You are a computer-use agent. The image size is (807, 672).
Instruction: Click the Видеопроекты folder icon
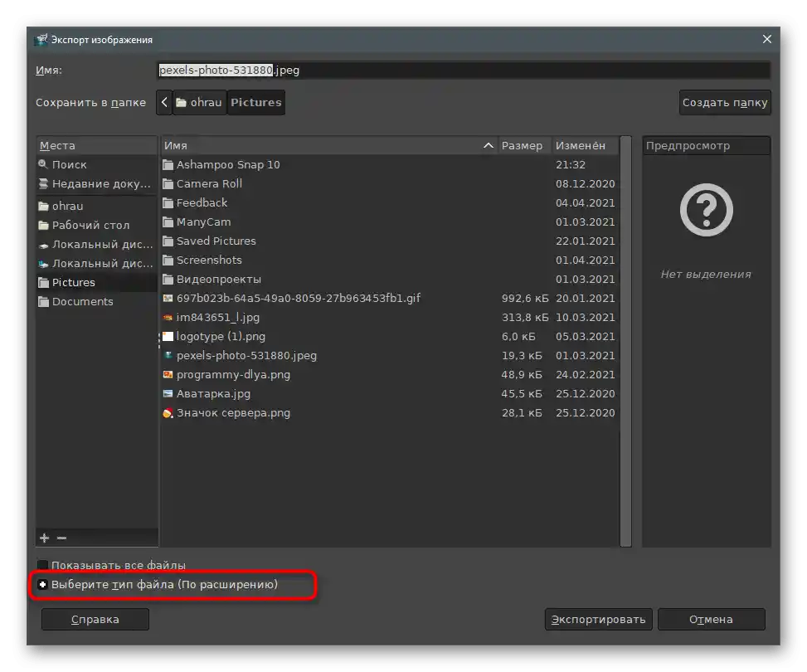pyautogui.click(x=168, y=279)
